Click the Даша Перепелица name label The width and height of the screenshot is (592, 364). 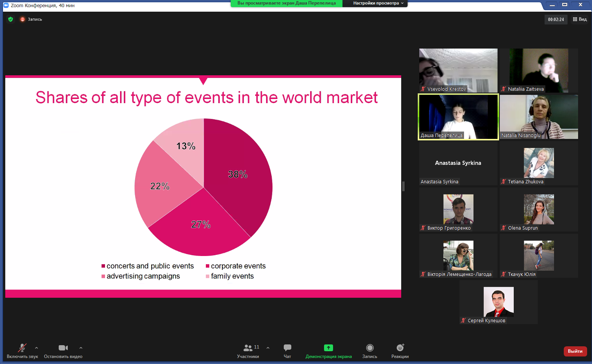[x=441, y=135]
